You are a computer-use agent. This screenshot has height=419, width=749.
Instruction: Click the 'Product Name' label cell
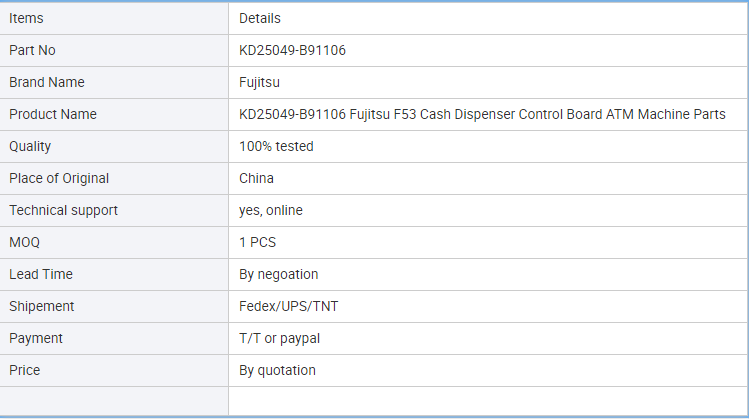coord(114,114)
